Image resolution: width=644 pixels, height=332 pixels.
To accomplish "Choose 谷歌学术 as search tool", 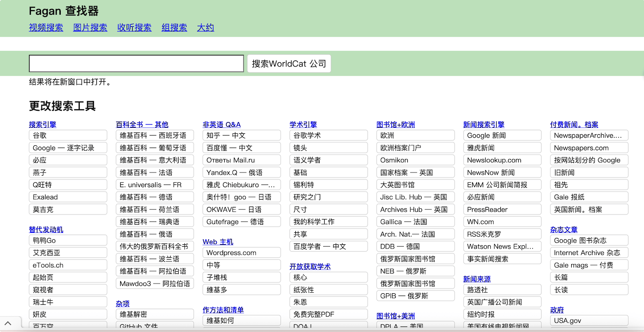I will (x=328, y=136).
